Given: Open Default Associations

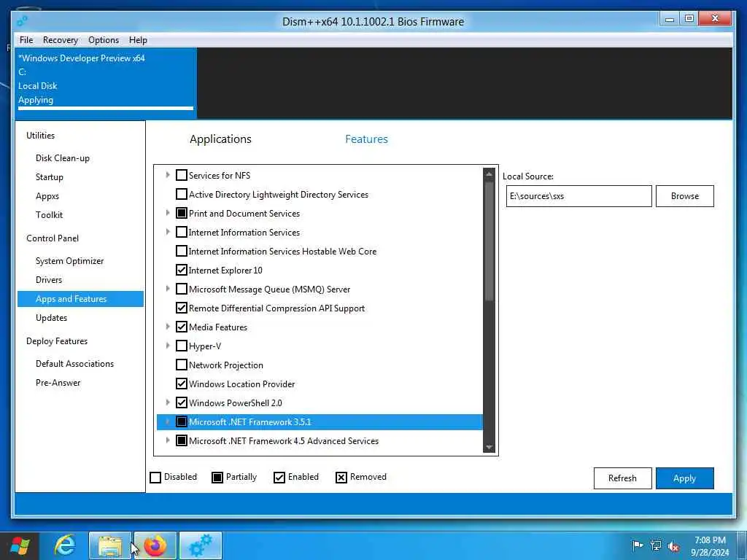Looking at the screenshot, I should pos(75,364).
